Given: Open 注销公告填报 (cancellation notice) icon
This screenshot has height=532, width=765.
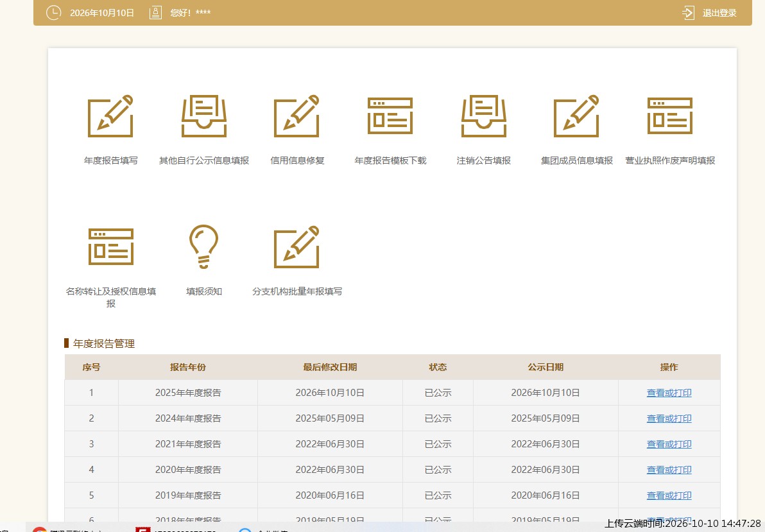Looking at the screenshot, I should coord(483,116).
